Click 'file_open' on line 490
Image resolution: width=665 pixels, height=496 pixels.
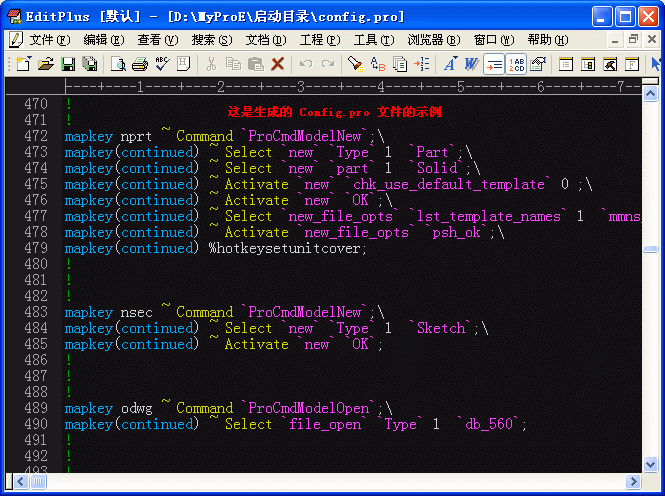click(x=325, y=424)
